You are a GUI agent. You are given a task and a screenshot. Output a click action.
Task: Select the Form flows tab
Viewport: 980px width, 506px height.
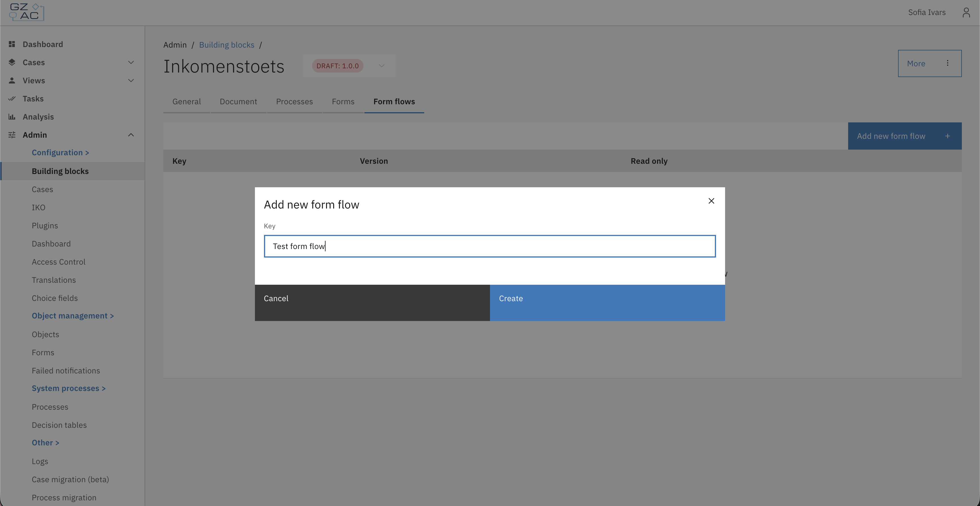click(394, 101)
